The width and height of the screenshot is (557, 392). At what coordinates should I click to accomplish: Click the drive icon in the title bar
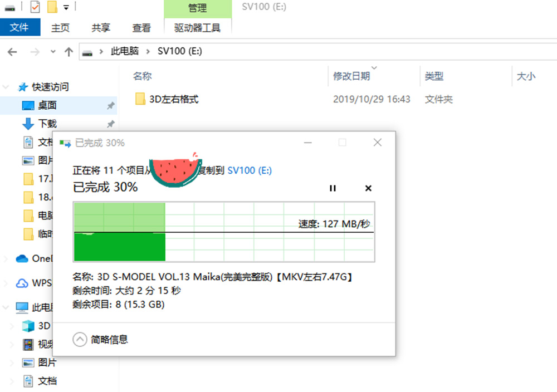point(9,7)
